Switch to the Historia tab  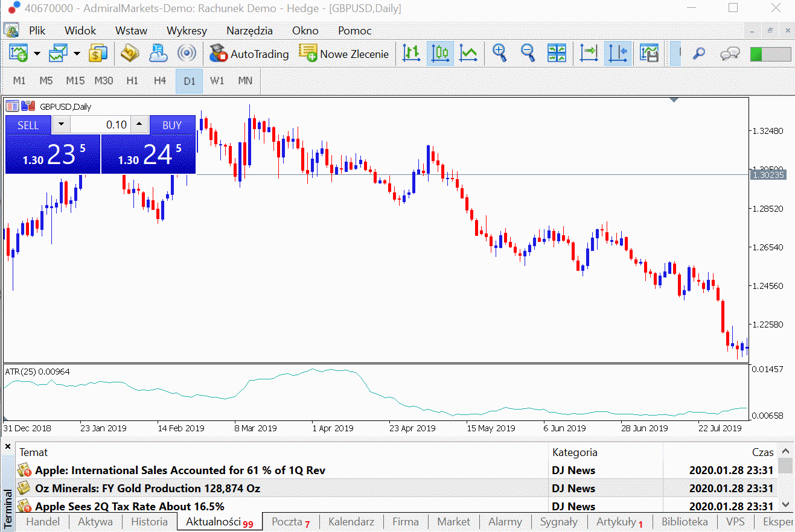pyautogui.click(x=149, y=522)
